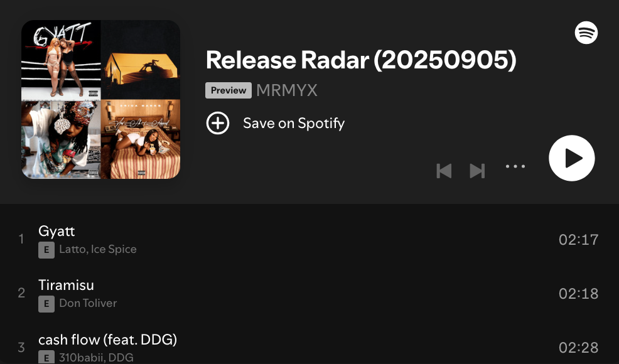Select the track Gyatt
619x364 pixels.
click(x=309, y=240)
